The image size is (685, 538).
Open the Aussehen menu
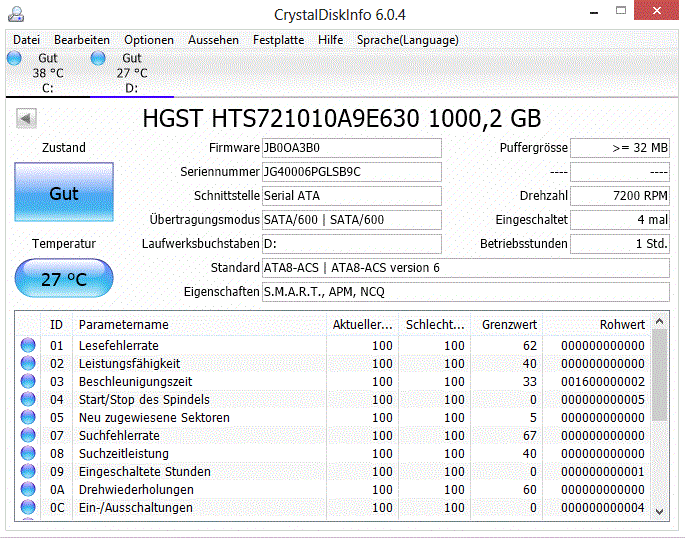pos(213,40)
